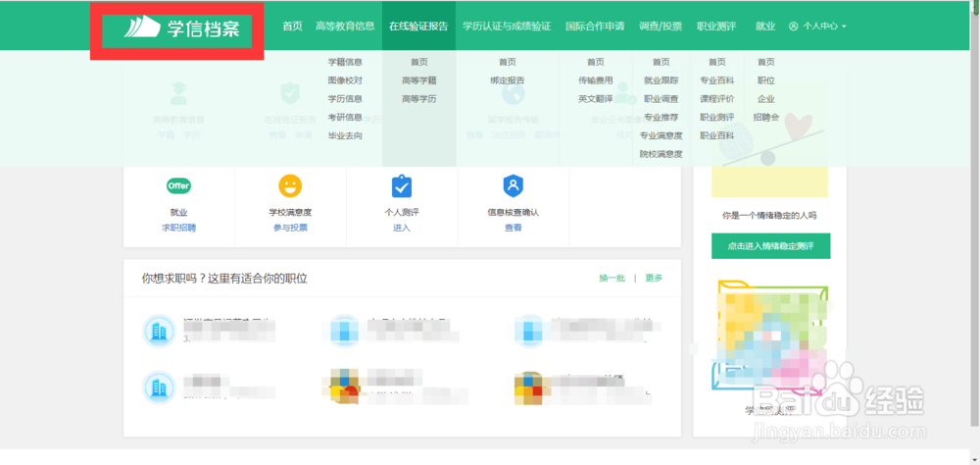980x465 pixels.
Task: Select 传输费用 in the submenu
Action: point(596,80)
